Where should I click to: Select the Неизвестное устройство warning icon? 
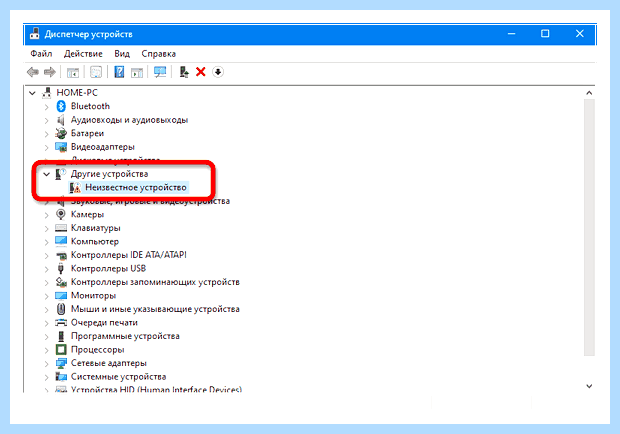(x=75, y=187)
